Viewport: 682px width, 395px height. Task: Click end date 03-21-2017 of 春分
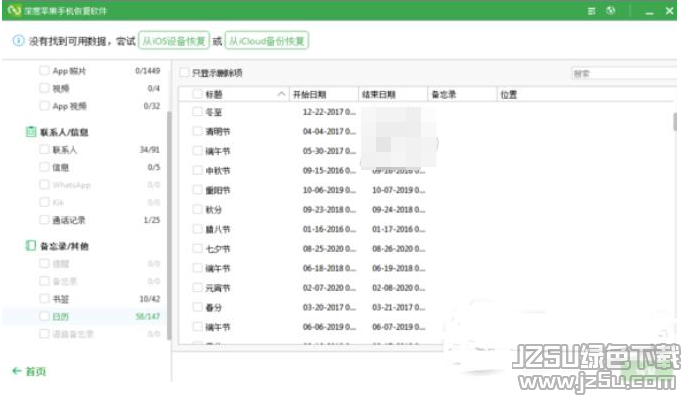point(398,307)
